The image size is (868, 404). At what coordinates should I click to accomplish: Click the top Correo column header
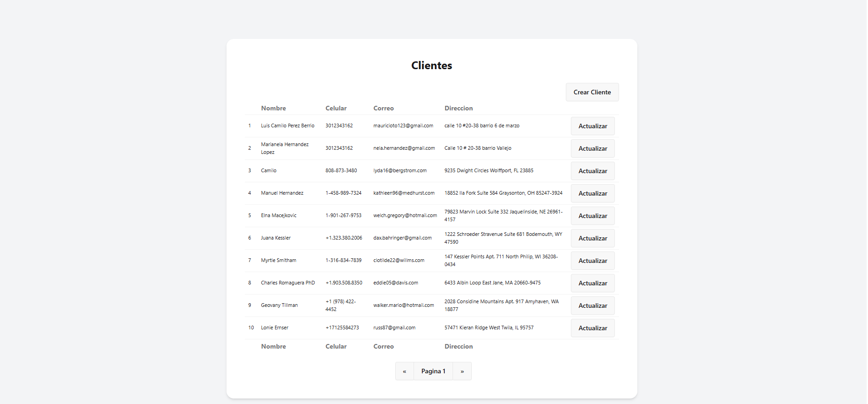pos(383,108)
